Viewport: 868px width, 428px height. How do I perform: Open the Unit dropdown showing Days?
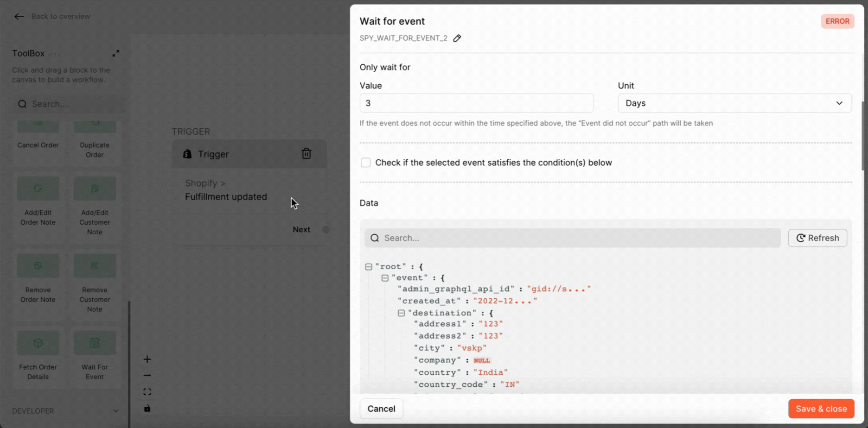click(734, 103)
